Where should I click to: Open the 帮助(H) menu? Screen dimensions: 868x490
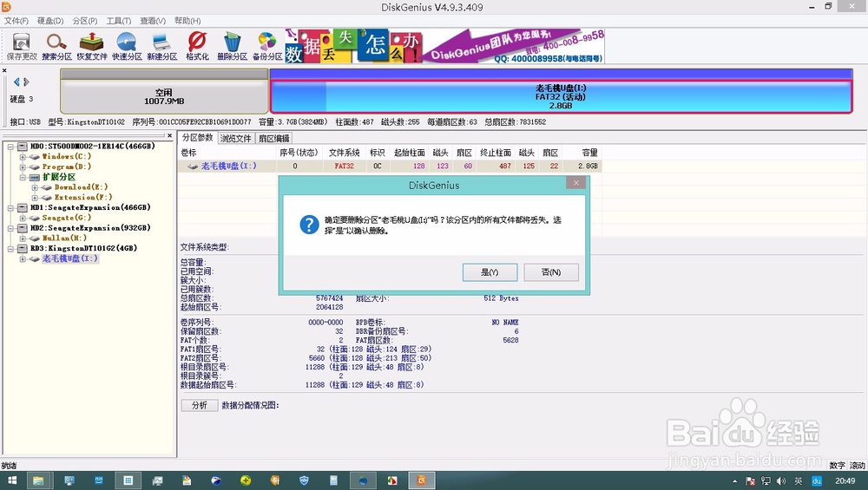(x=187, y=21)
